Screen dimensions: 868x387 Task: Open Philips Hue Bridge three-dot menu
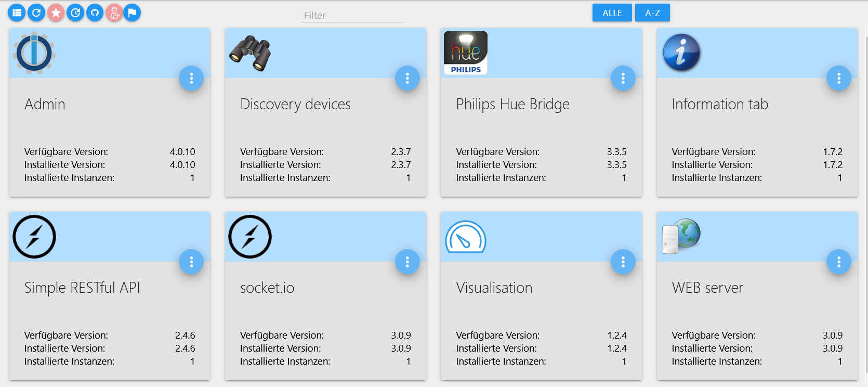[623, 78]
